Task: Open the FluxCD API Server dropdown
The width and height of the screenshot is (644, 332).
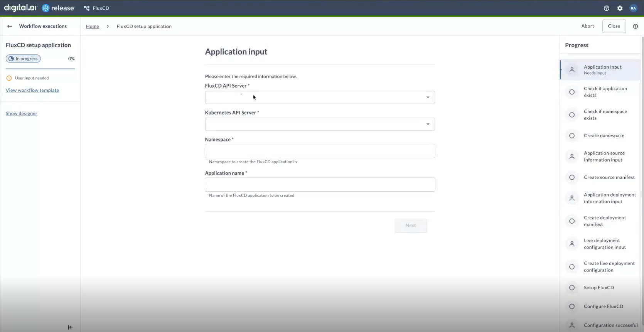Action: coord(320,97)
